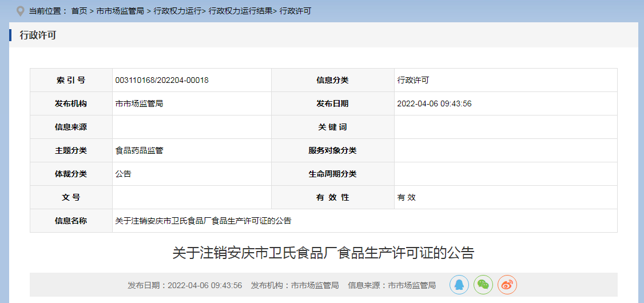644x303 pixels.
Task: Select the 行政许可 section heading
Action: [x=38, y=35]
